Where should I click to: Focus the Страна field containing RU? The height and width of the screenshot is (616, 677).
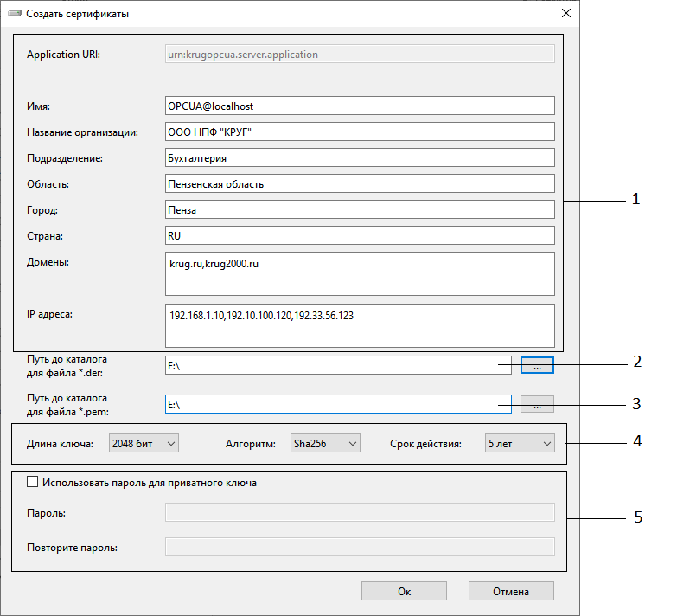click(358, 236)
